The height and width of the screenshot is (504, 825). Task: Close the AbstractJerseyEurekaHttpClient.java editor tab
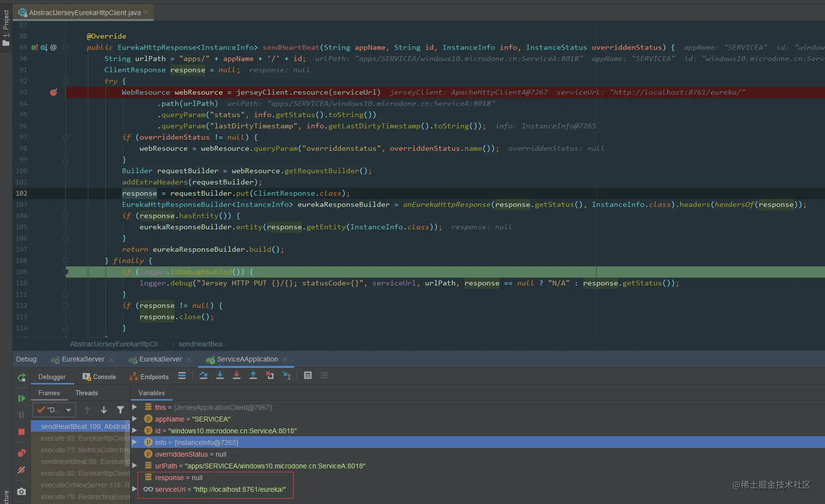coord(146,13)
